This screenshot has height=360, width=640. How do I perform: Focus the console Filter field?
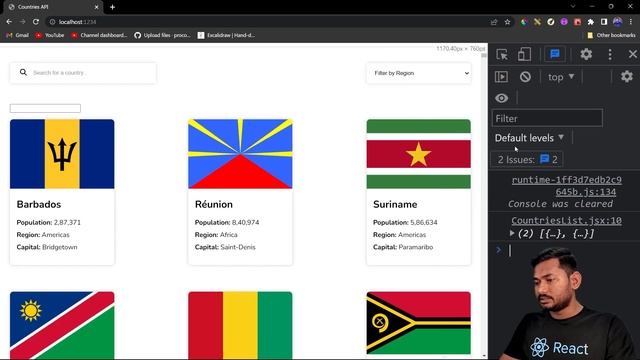[547, 118]
